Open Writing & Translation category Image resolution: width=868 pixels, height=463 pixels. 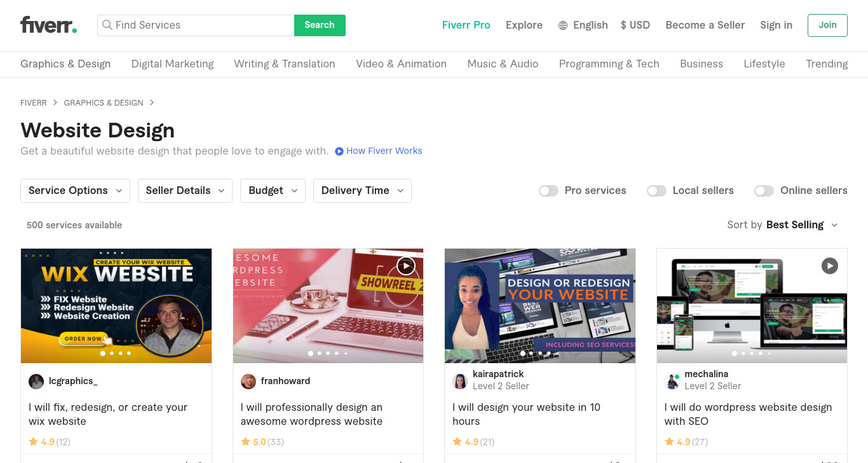pos(285,64)
